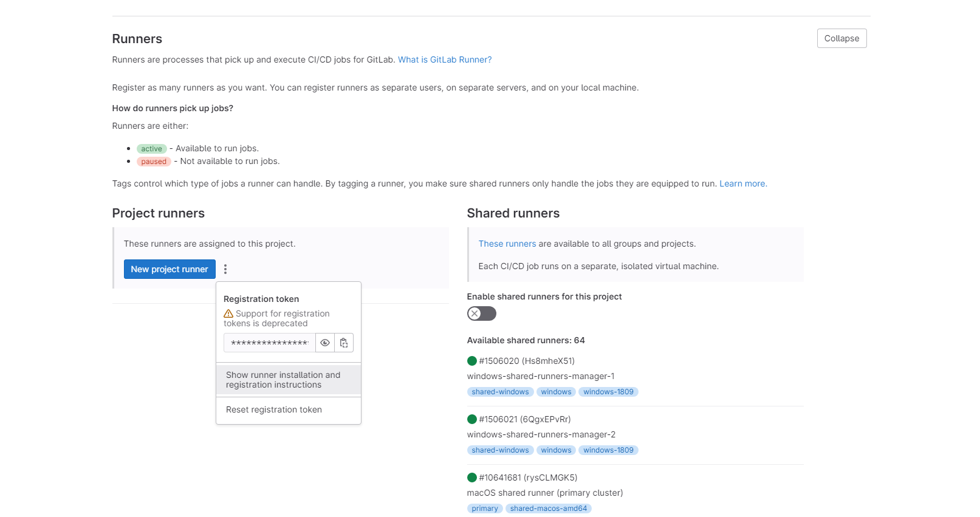Click the 'active' status badge
The height and width of the screenshot is (517, 980).
(x=152, y=149)
